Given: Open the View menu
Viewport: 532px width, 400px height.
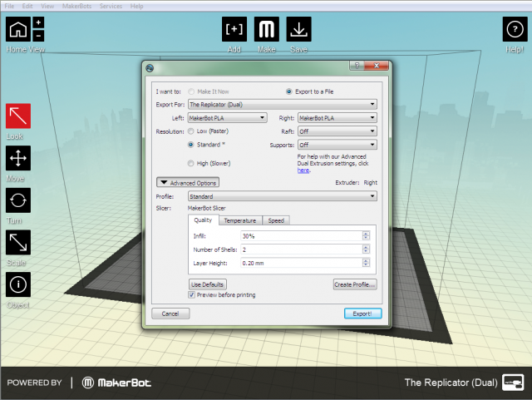Looking at the screenshot, I should (x=47, y=6).
